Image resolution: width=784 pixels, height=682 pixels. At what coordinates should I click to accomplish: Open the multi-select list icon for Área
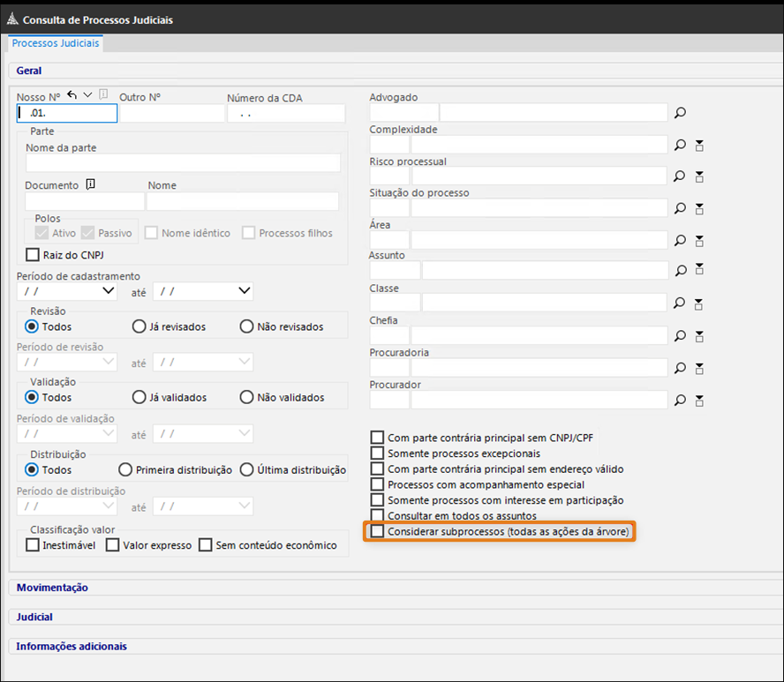click(699, 240)
